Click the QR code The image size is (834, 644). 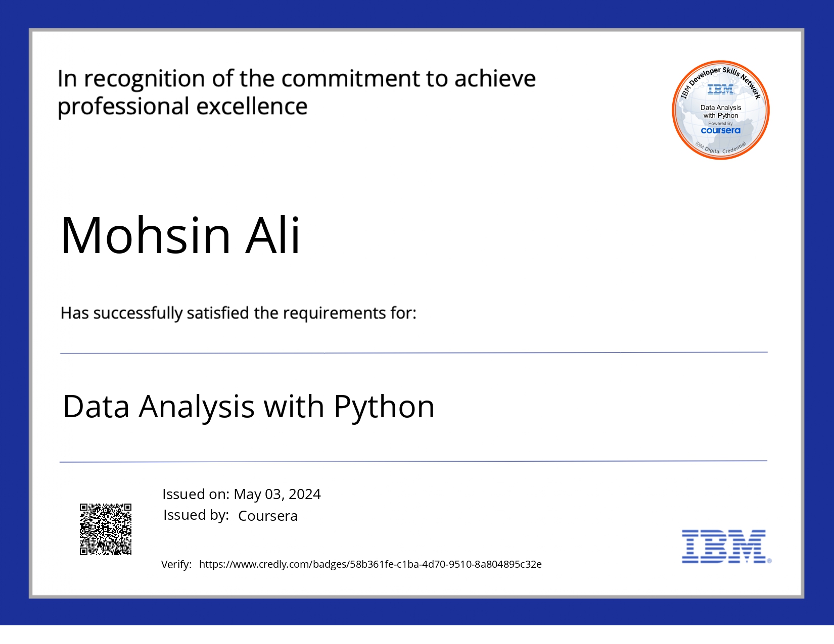tap(106, 529)
